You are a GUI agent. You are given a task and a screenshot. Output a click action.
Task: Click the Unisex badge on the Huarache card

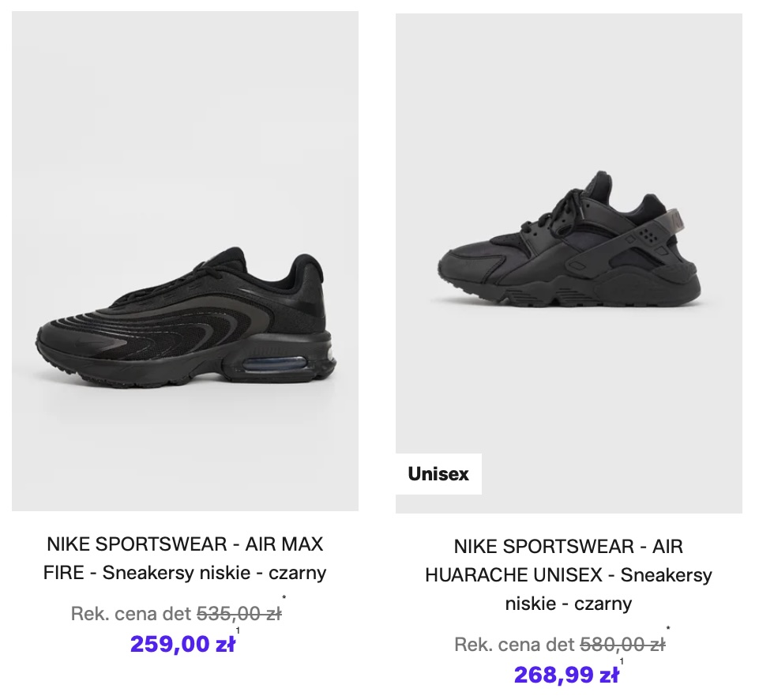(x=438, y=474)
